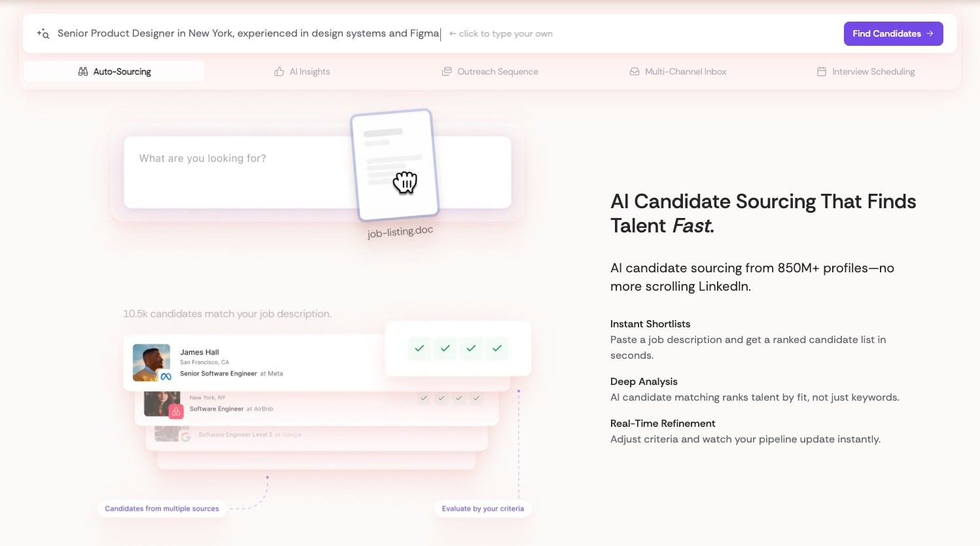Image resolution: width=980 pixels, height=546 pixels.
Task: Click the first green checkmark on James Hall's card
Action: click(419, 348)
